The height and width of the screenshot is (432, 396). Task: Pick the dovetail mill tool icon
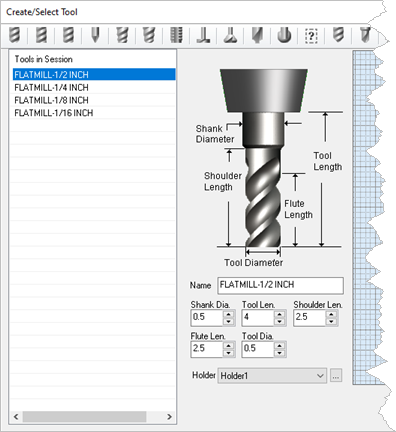coord(230,35)
